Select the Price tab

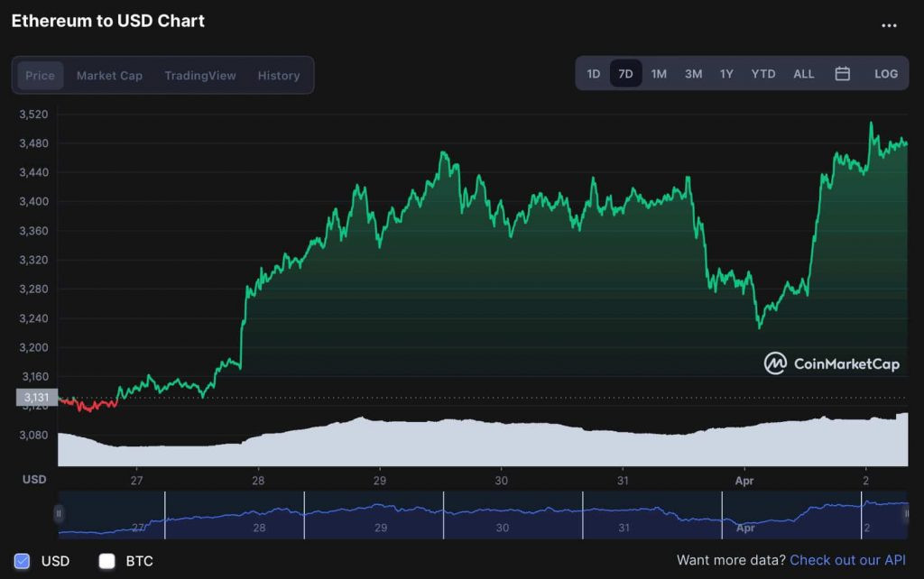[40, 76]
